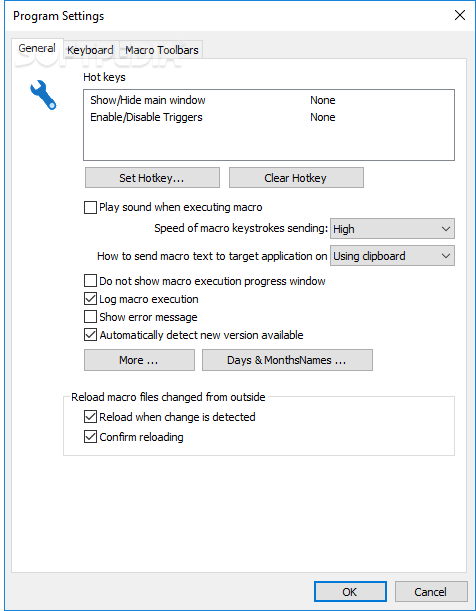Image resolution: width=476 pixels, height=611 pixels.
Task: Select the Show/Hide main window hotkey row
Action: click(269, 100)
